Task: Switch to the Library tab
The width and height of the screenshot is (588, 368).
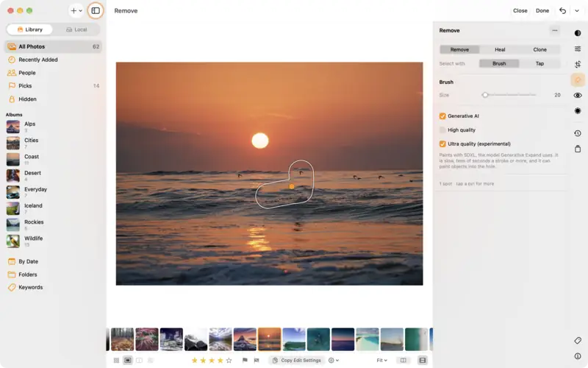Action: (x=29, y=29)
